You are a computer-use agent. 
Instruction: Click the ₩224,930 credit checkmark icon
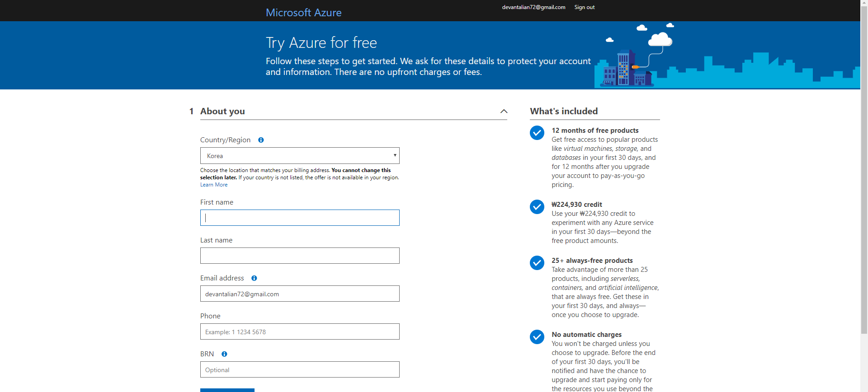pyautogui.click(x=537, y=207)
